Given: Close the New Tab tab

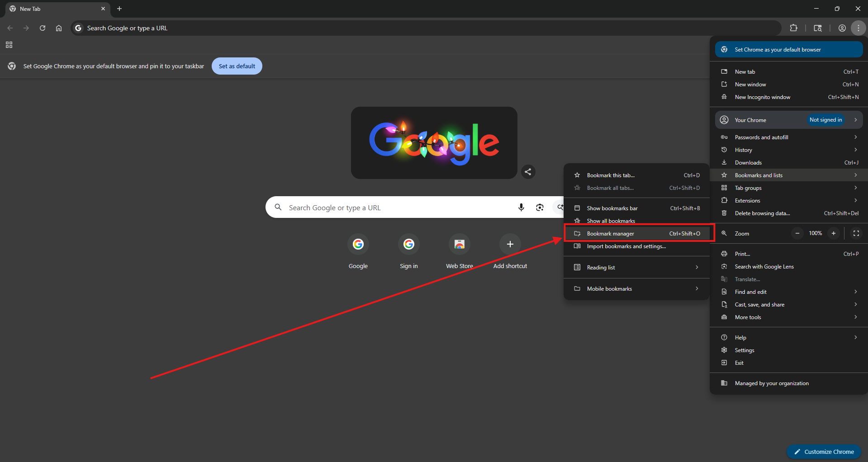Looking at the screenshot, I should (x=103, y=9).
